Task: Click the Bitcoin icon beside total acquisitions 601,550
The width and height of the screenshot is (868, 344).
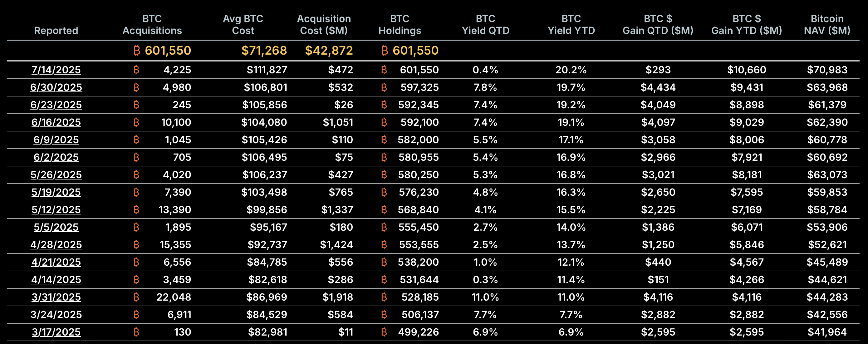Action: [x=136, y=51]
